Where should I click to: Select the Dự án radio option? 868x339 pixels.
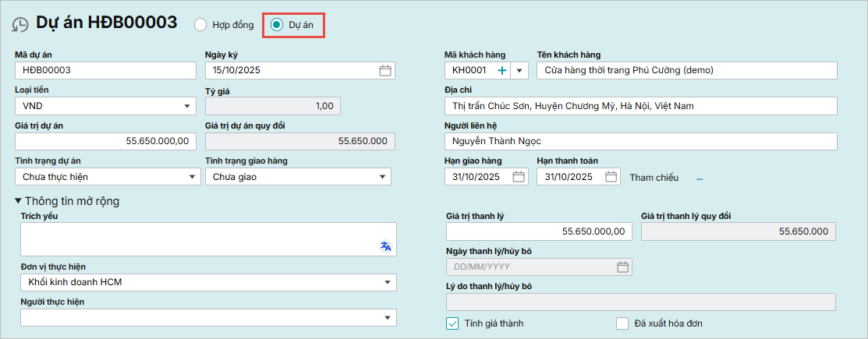point(277,25)
